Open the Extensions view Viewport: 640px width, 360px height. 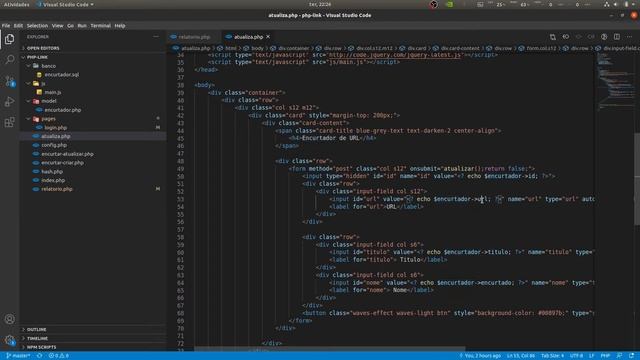click(9, 122)
